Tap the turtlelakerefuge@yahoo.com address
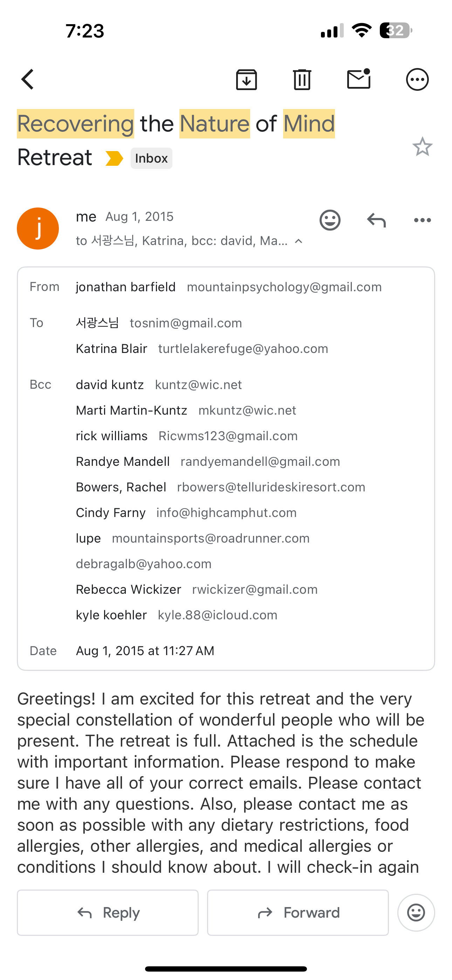The image size is (452, 980). [x=243, y=348]
